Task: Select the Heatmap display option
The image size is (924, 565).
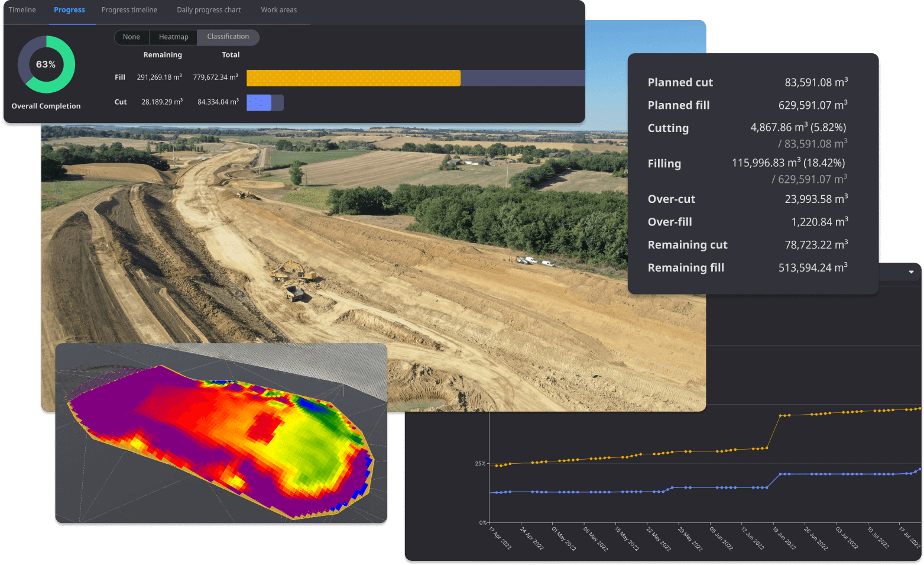Action: click(x=173, y=37)
